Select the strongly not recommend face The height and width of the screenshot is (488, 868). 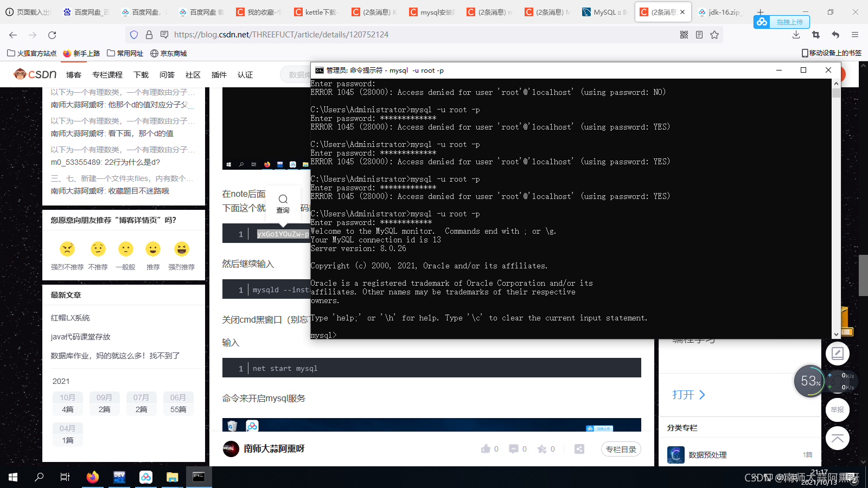(x=67, y=249)
